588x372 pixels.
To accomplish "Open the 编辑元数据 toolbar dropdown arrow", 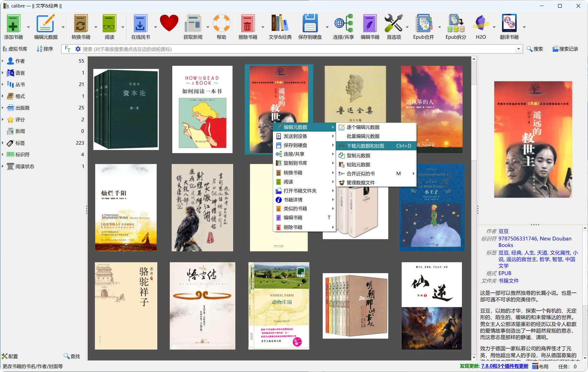I will tap(63, 27).
